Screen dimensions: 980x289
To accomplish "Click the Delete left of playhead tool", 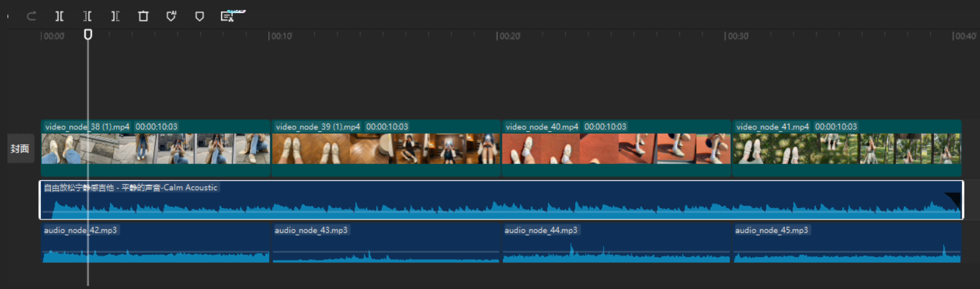I will [88, 16].
